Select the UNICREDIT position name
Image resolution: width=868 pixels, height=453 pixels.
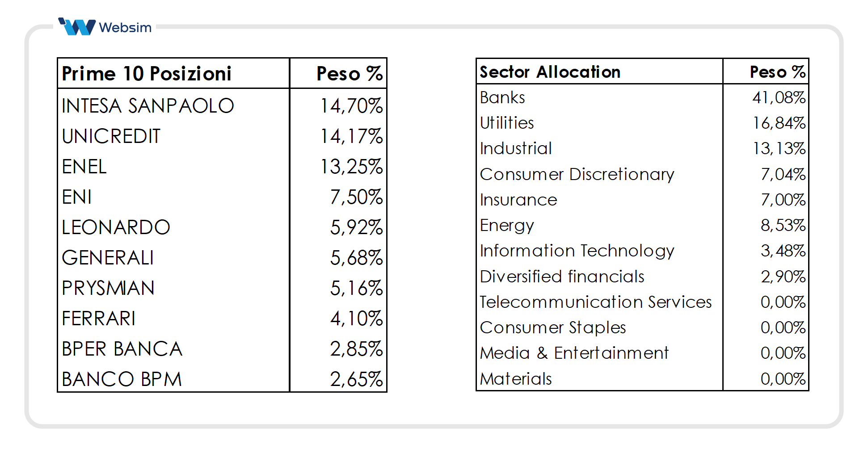[x=111, y=136]
